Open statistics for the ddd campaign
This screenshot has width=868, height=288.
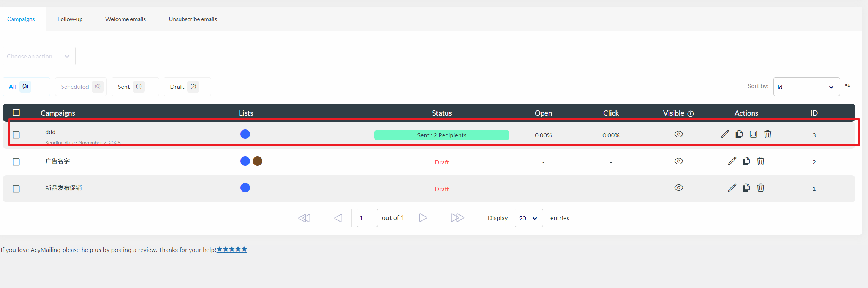tap(753, 134)
